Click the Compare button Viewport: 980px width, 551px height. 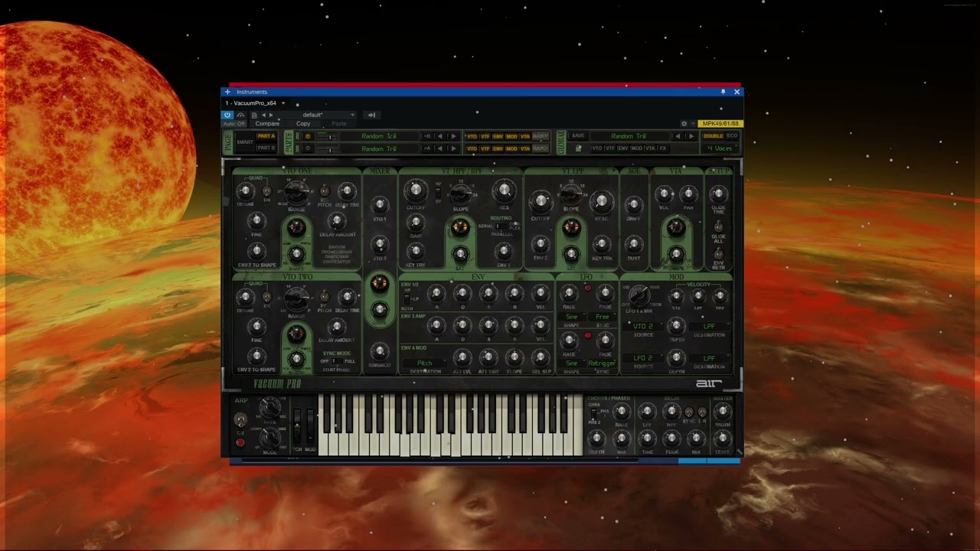[267, 124]
